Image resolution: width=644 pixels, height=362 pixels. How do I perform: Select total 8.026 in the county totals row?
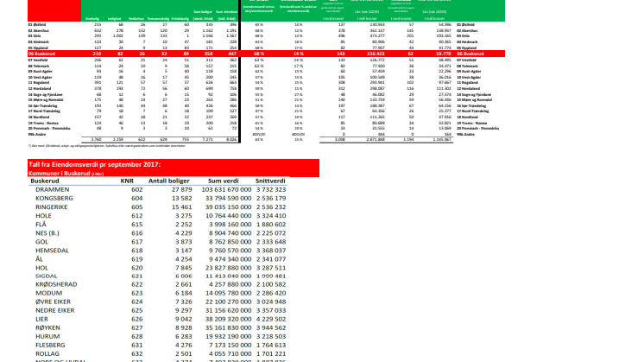[x=231, y=140]
